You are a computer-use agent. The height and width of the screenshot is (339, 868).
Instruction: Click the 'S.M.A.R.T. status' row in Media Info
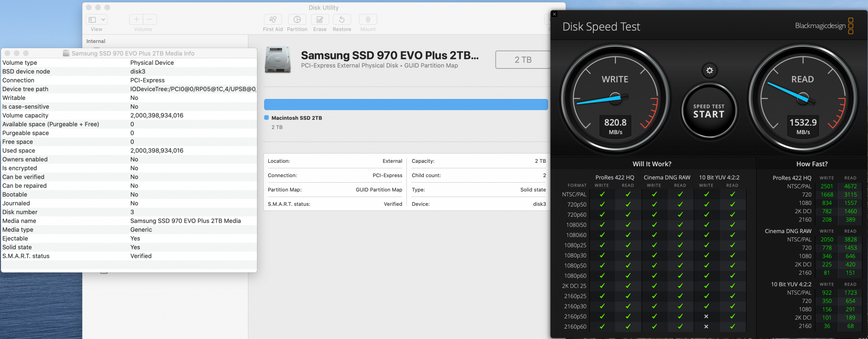[x=129, y=256]
